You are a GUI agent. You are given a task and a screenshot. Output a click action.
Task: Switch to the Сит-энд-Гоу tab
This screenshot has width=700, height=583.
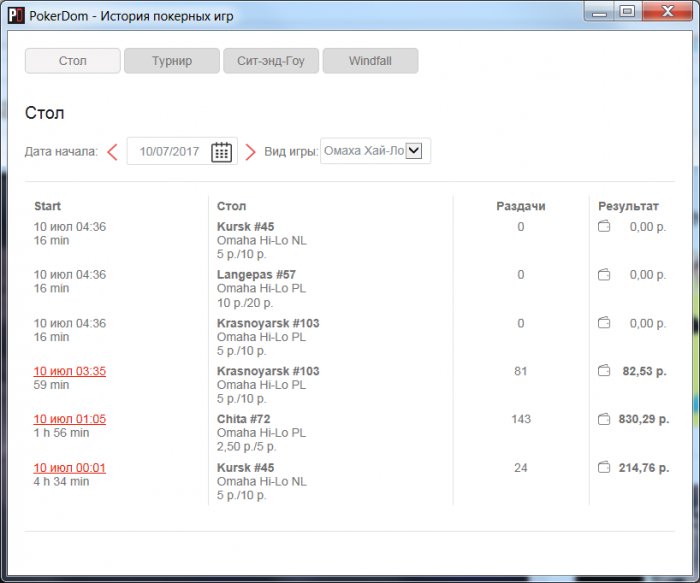click(x=271, y=61)
